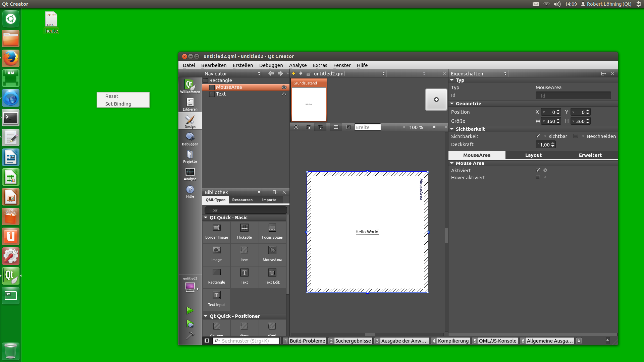
Task: Open the Projekte mode icon
Action: [190, 156]
